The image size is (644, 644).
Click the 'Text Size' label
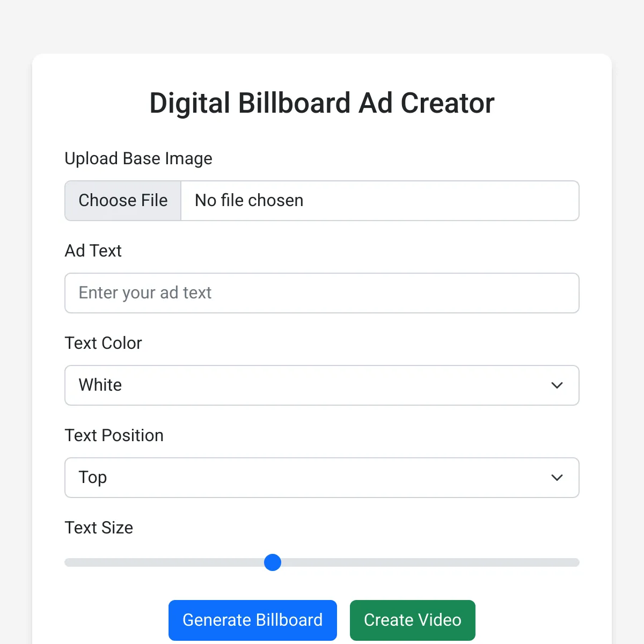pyautogui.click(x=99, y=528)
